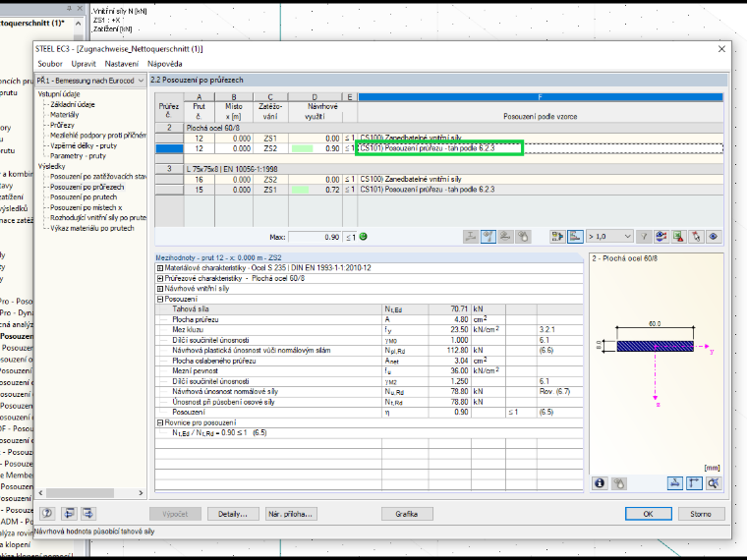Open the Nastavení menu
This screenshot has height=560, width=747.
[x=122, y=64]
